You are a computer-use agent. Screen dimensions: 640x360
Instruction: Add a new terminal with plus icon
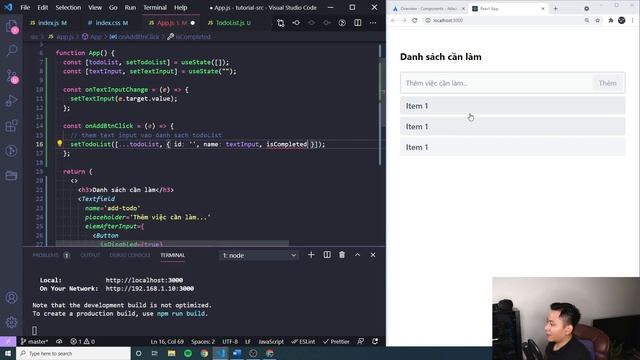click(x=311, y=255)
